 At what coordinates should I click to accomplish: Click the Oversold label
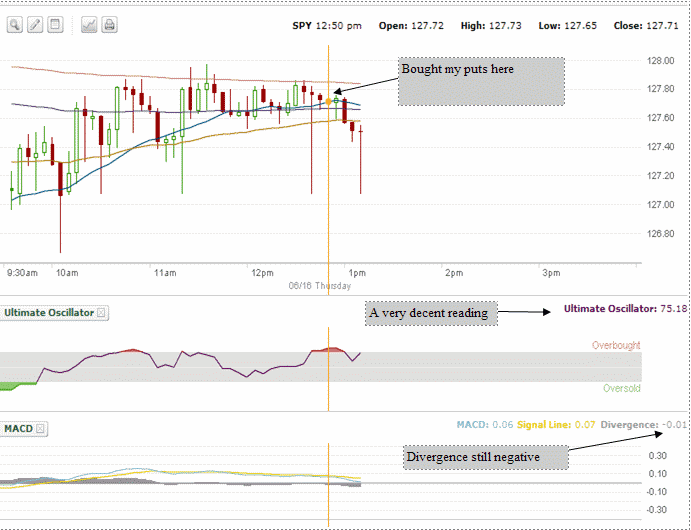coord(622,388)
